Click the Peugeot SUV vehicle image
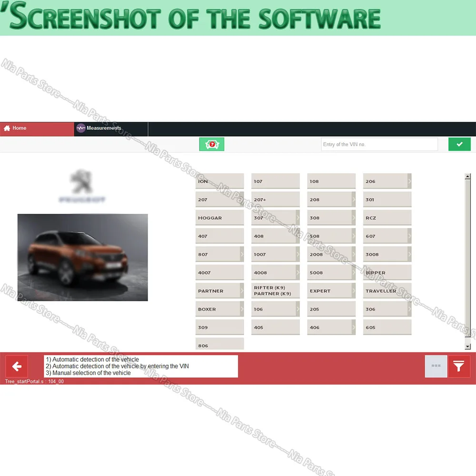Viewport: 476px width, 476px height. (x=82, y=258)
